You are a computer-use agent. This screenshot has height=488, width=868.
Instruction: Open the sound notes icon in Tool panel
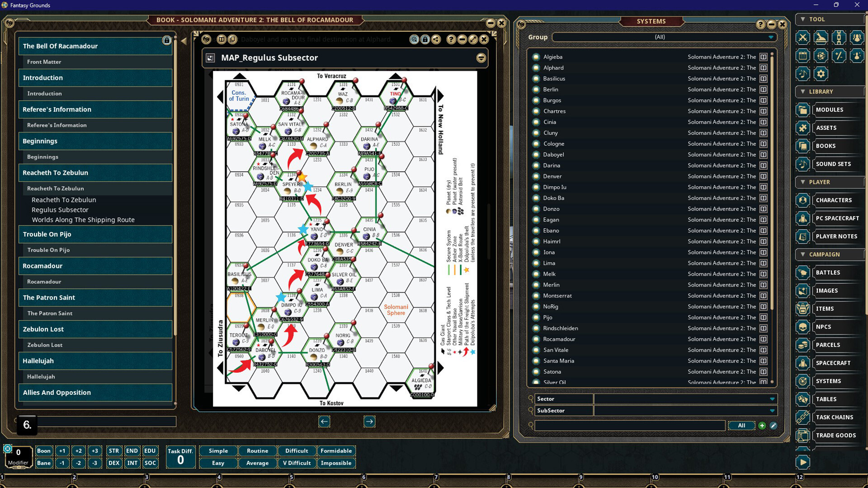pyautogui.click(x=802, y=74)
